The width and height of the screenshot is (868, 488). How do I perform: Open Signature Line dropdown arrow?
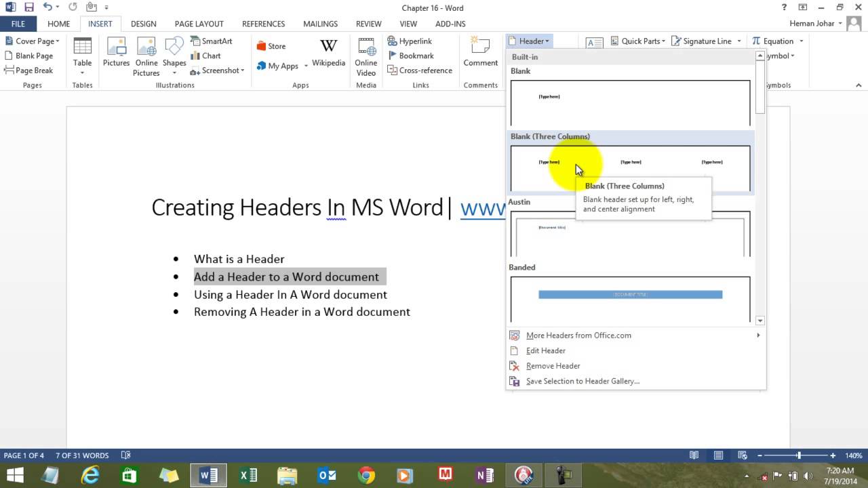[x=739, y=41]
